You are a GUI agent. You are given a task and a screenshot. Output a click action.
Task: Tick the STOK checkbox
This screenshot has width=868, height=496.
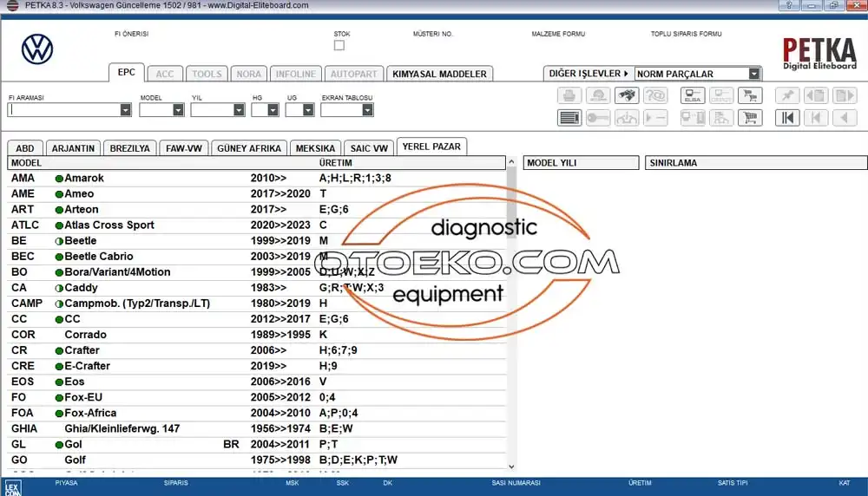(x=339, y=45)
